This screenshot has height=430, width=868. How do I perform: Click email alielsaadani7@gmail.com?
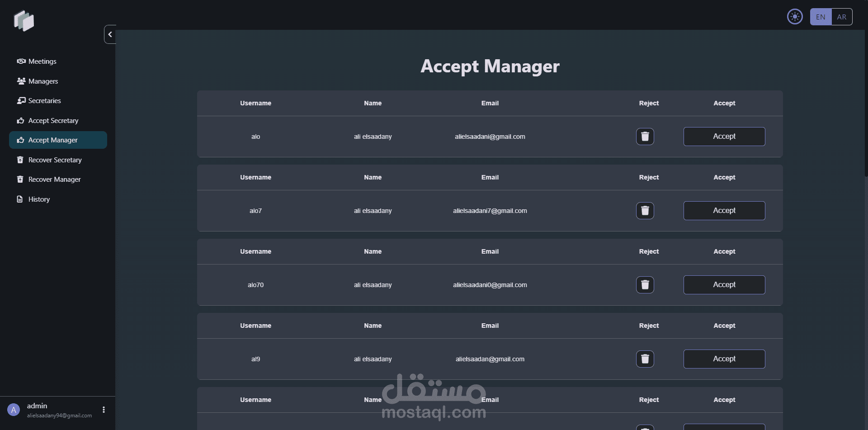[x=490, y=211]
